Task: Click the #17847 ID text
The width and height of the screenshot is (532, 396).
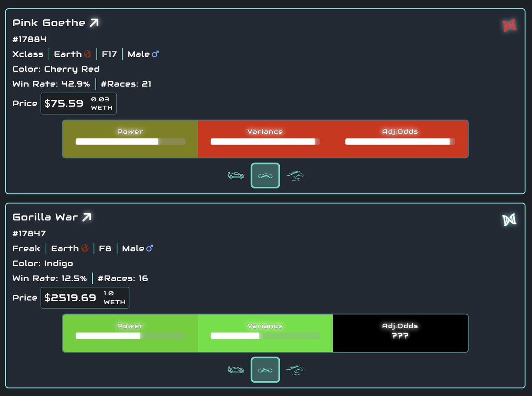Action: click(29, 233)
